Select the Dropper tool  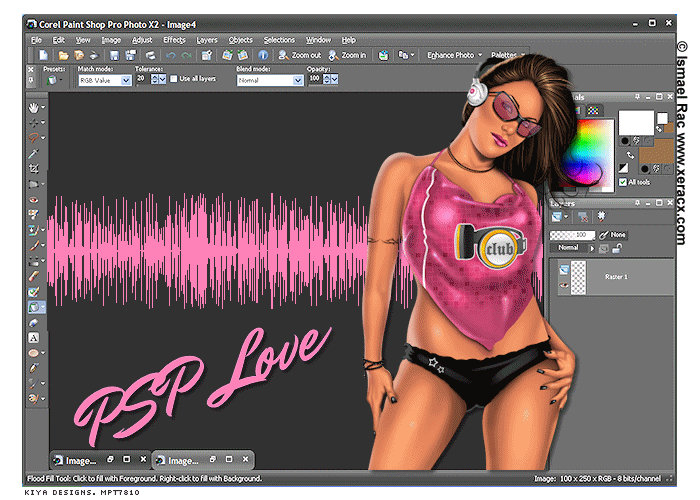33,154
